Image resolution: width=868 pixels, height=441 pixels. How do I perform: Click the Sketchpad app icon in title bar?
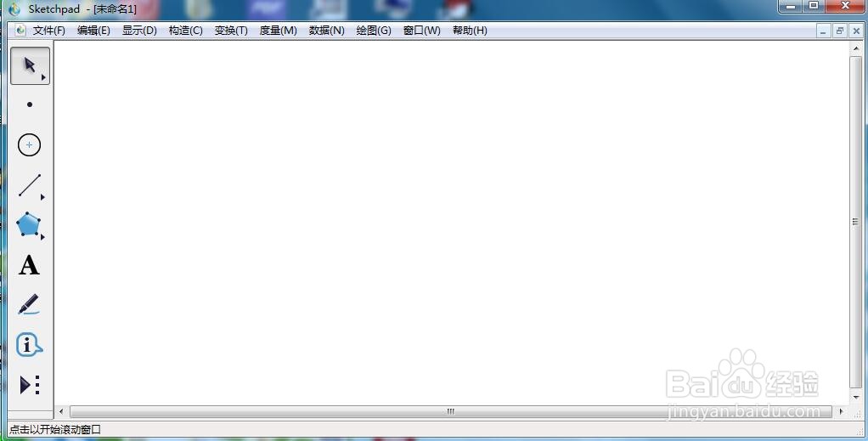pos(14,8)
